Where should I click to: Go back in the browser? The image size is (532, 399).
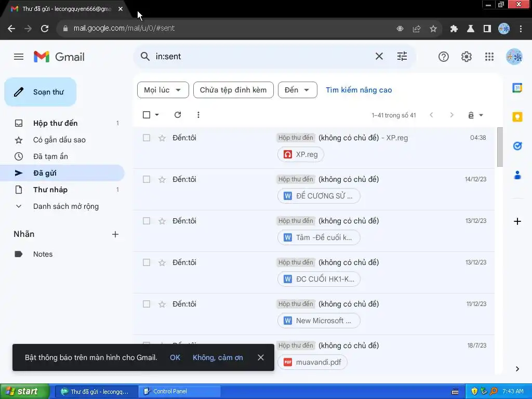click(x=11, y=29)
